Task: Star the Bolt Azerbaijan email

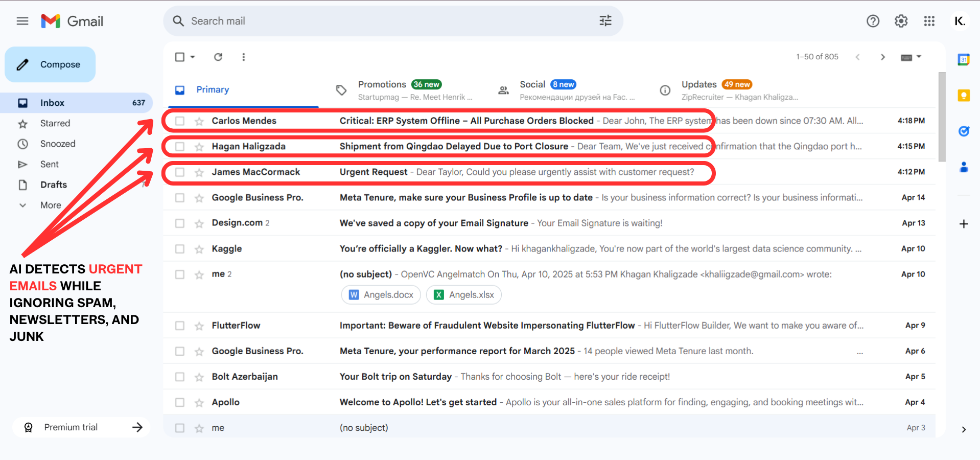Action: [199, 377]
